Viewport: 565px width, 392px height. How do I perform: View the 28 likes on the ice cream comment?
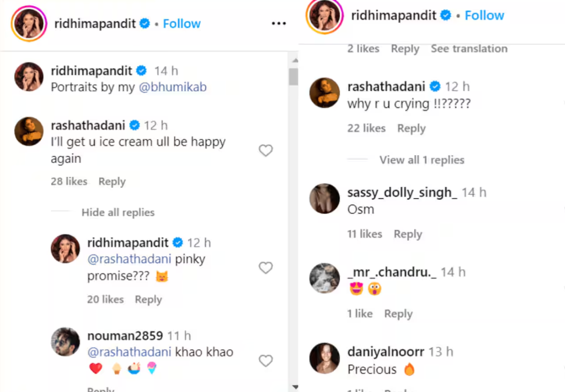coord(69,181)
